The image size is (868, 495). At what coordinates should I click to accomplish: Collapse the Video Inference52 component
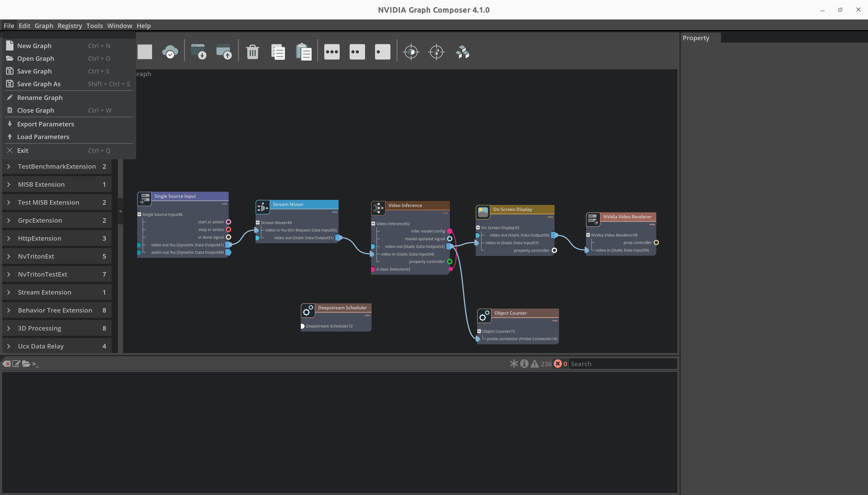(x=373, y=224)
